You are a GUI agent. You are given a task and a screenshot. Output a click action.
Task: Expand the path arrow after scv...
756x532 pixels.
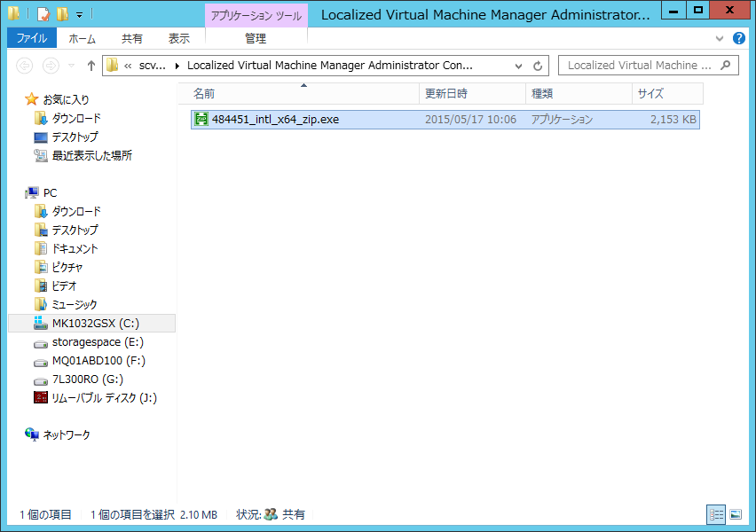pyautogui.click(x=177, y=66)
